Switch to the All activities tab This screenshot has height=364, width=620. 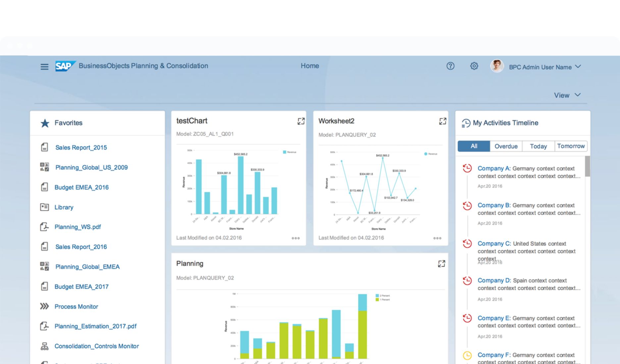[x=474, y=146]
